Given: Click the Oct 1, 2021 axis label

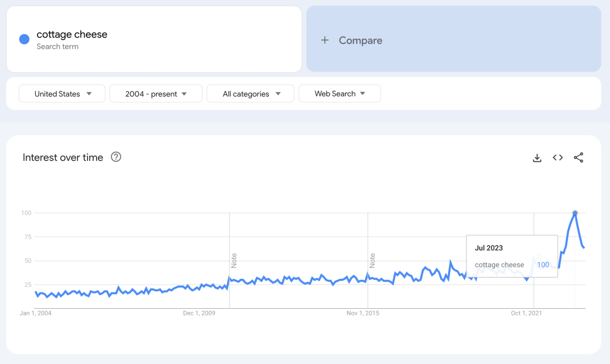Looking at the screenshot, I should [526, 313].
